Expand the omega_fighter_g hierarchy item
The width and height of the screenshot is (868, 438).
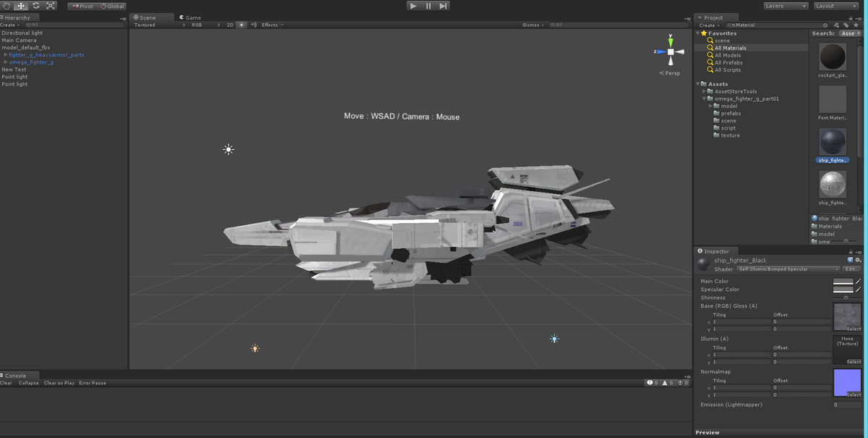[x=5, y=62]
